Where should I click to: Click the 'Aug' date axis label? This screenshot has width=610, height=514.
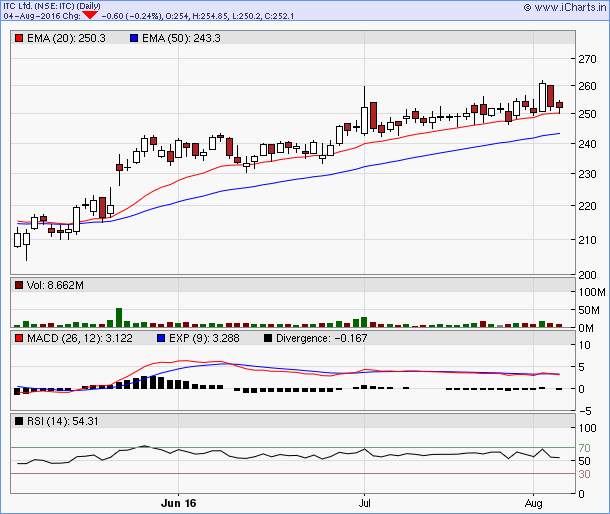click(533, 503)
